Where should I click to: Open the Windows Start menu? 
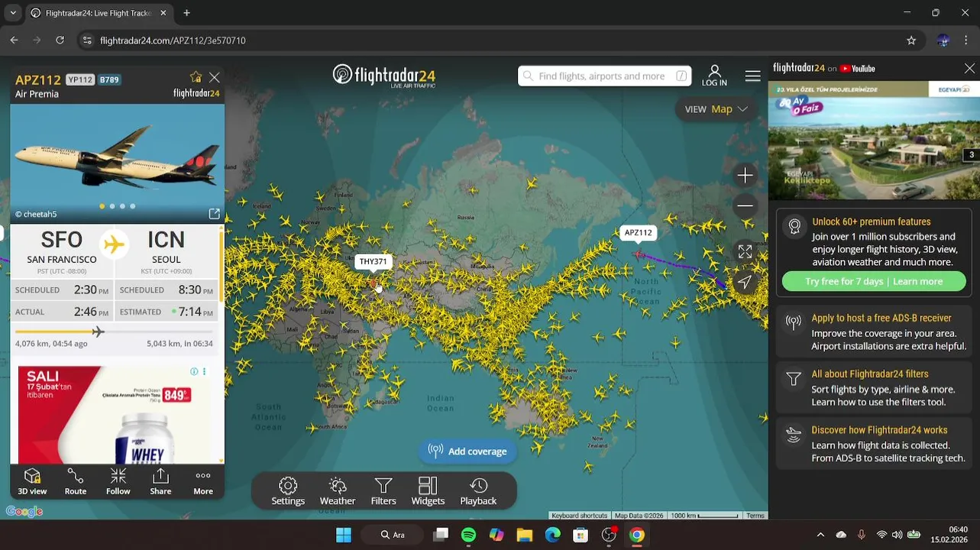tap(344, 535)
